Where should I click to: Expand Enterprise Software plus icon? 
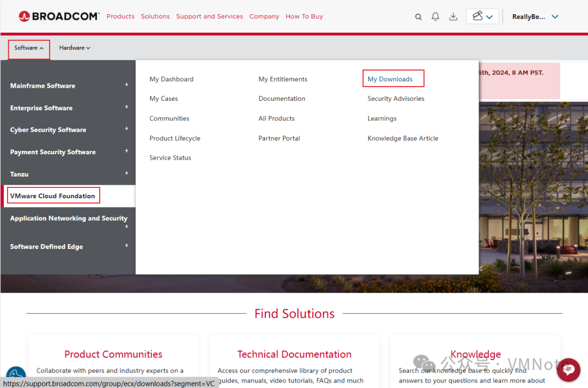126,107
